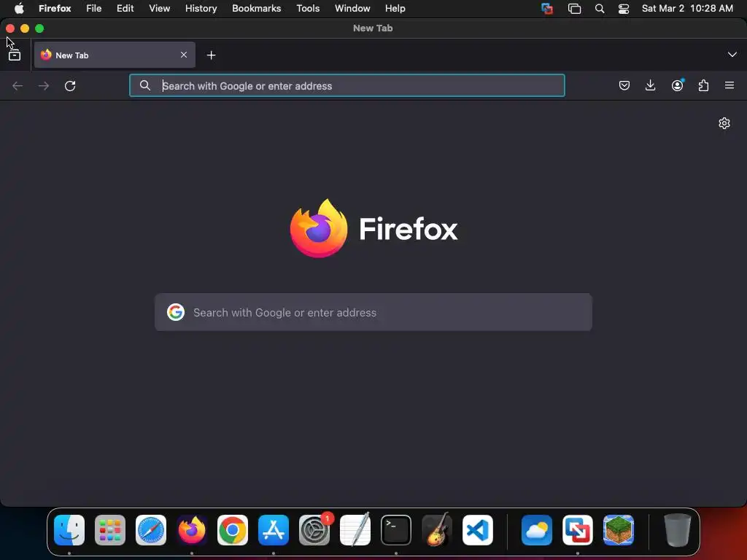
Task: Go back with the back arrow
Action: [x=18, y=86]
